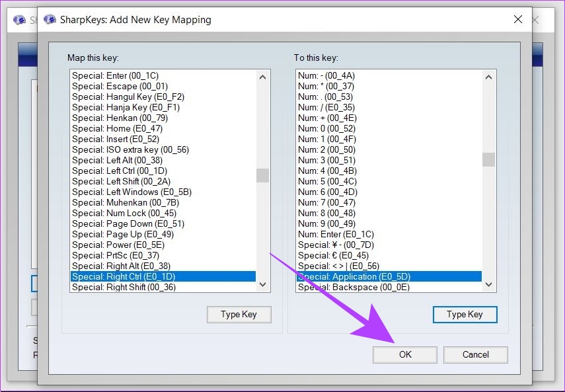Choose Special: ¥ - (00_7D) as target
Image resolution: width=565 pixels, height=392 pixels.
coord(389,245)
